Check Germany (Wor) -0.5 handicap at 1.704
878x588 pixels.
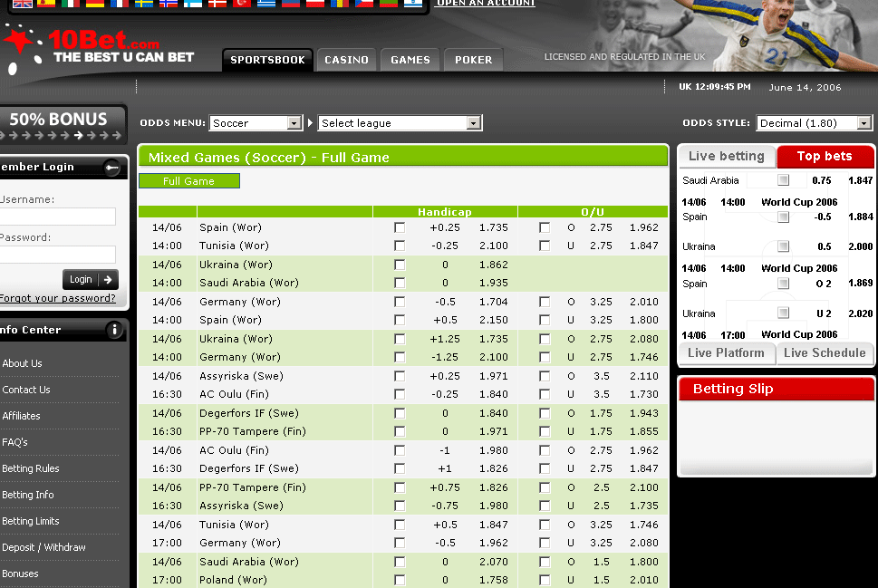tap(400, 302)
